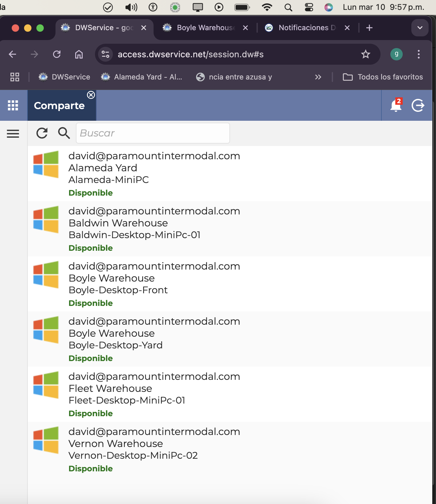436x504 pixels.
Task: Click the Windows icon for Vernon-Desktop-MiniPc-02
Action: click(x=46, y=440)
